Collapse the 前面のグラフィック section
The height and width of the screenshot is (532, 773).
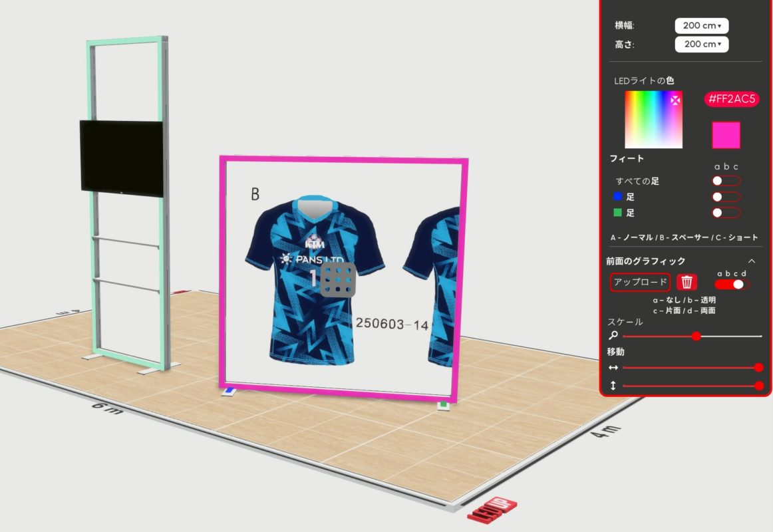[752, 261]
